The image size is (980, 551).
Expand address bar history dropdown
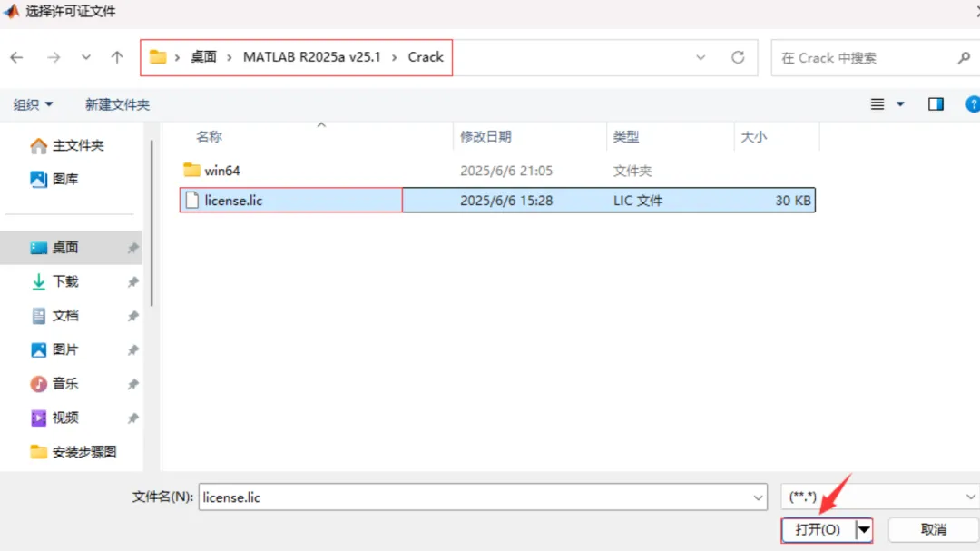tap(701, 57)
